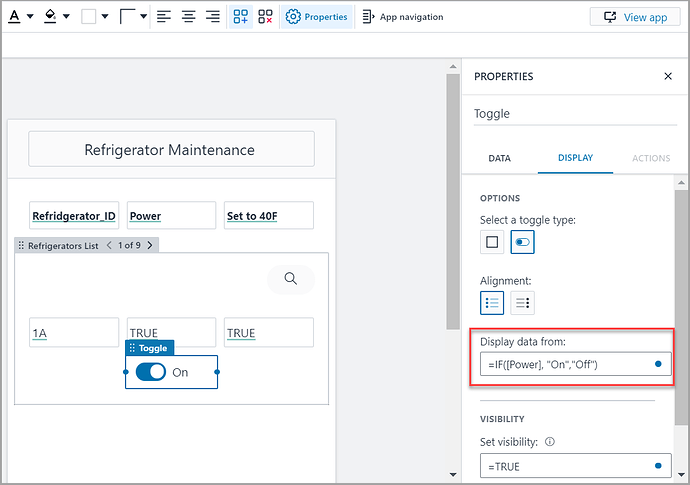This screenshot has width=690, height=485.
Task: Open the fill color dropdown arrow
Action: pyautogui.click(x=66, y=17)
